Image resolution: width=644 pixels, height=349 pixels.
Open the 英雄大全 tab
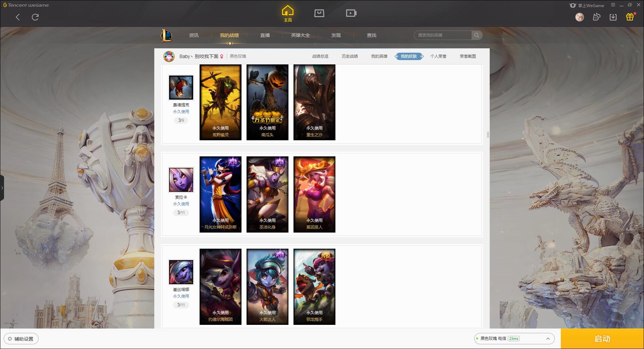301,35
